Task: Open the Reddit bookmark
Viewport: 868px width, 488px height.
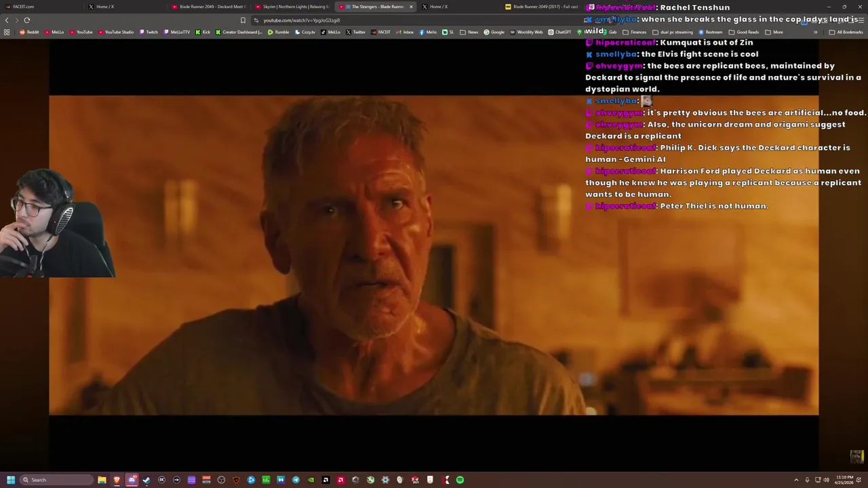Action: pyautogui.click(x=29, y=32)
